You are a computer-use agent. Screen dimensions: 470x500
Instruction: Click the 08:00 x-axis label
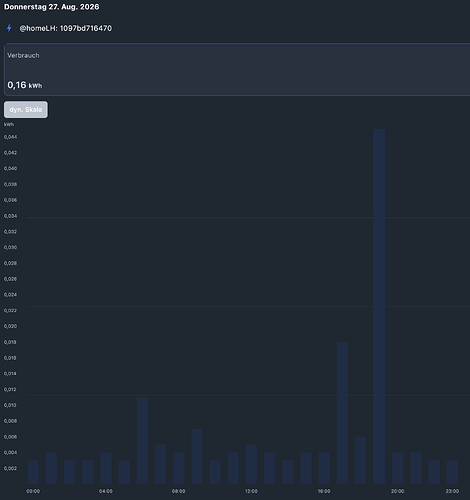coord(179,491)
